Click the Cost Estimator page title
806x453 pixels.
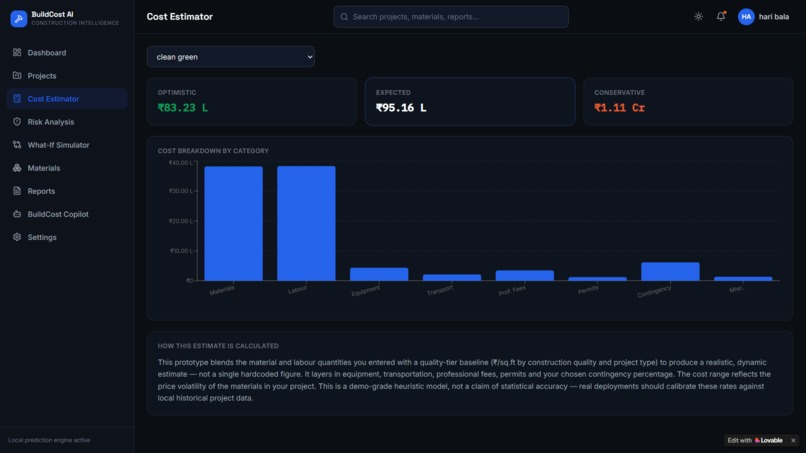[x=179, y=16]
